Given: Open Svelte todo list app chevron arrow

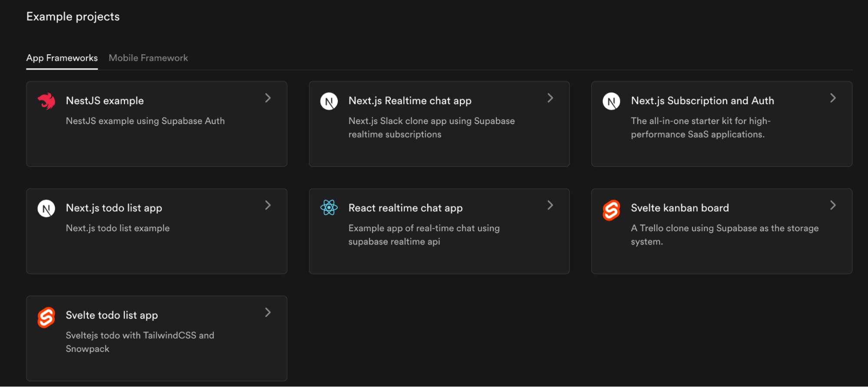Looking at the screenshot, I should point(268,312).
